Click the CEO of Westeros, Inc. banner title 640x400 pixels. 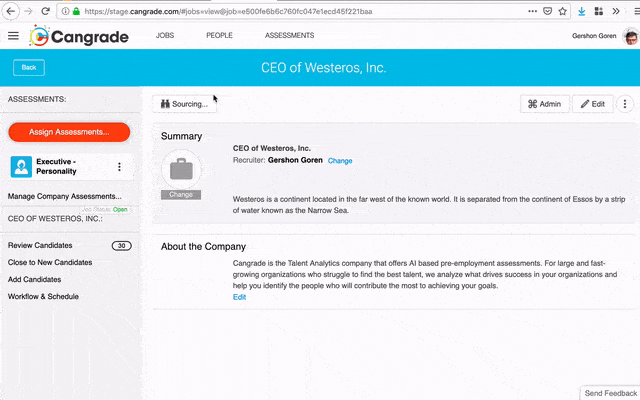[x=324, y=68]
